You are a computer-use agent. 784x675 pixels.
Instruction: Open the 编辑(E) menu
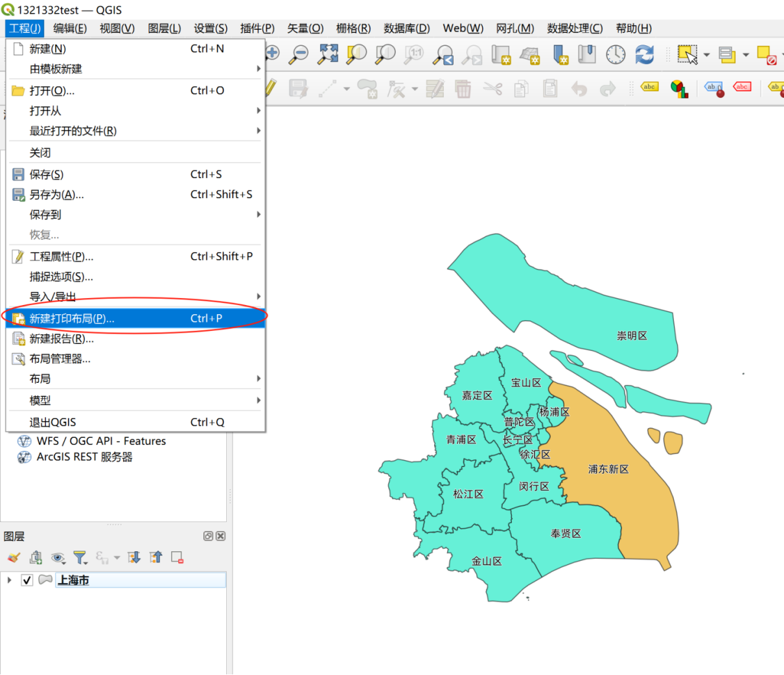click(70, 28)
